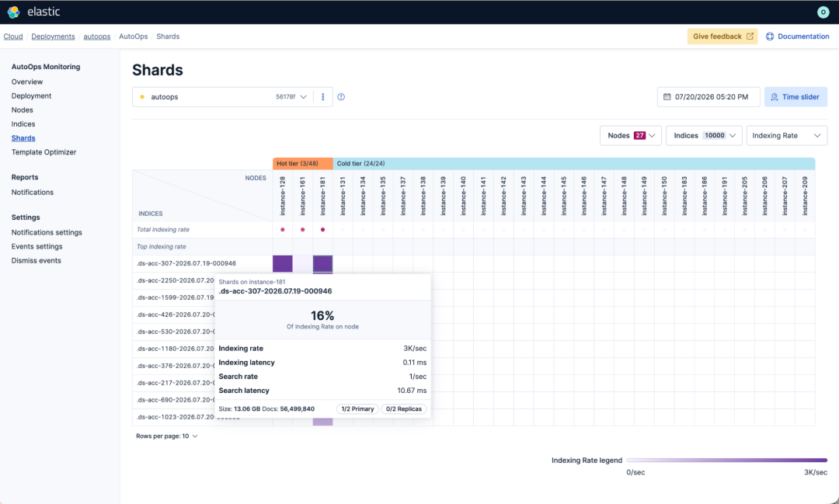Click the index row starting .ds-acc-1599
This screenshot has height=504, width=839.
coord(176,297)
